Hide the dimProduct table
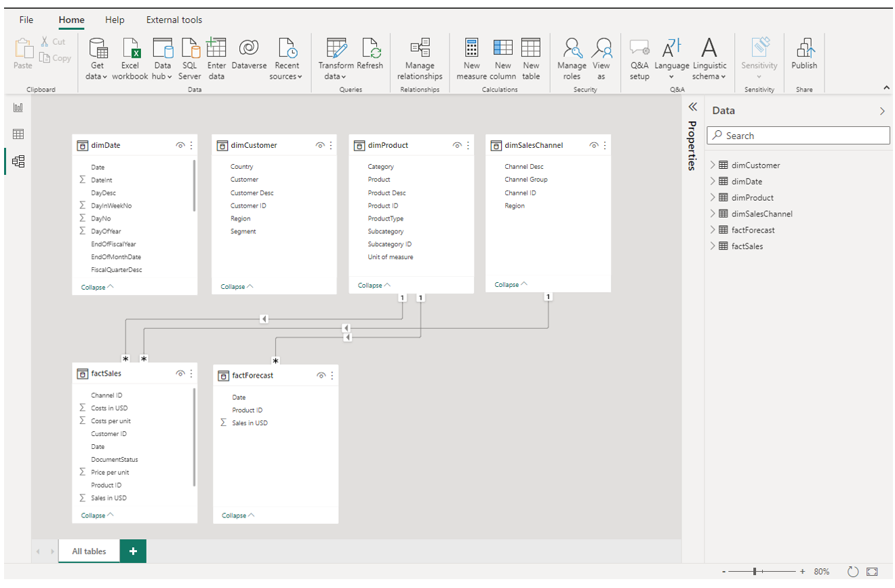The height and width of the screenshot is (588, 895). click(457, 145)
